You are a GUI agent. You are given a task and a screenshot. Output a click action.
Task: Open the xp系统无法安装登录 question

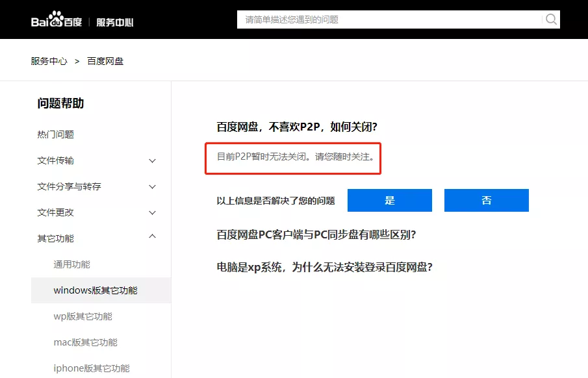coord(324,266)
